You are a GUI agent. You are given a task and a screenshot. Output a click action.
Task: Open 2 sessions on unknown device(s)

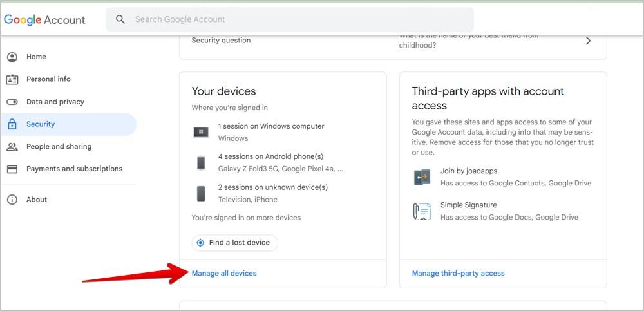click(x=272, y=187)
